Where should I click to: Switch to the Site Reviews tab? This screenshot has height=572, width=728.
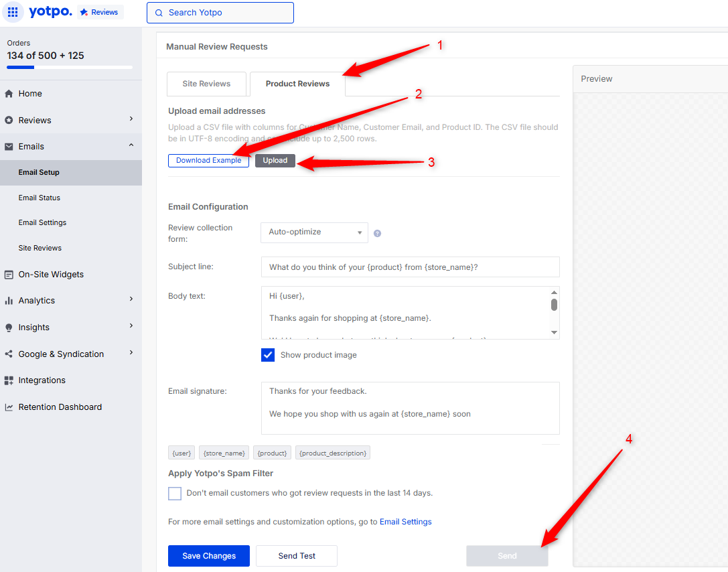(x=206, y=84)
